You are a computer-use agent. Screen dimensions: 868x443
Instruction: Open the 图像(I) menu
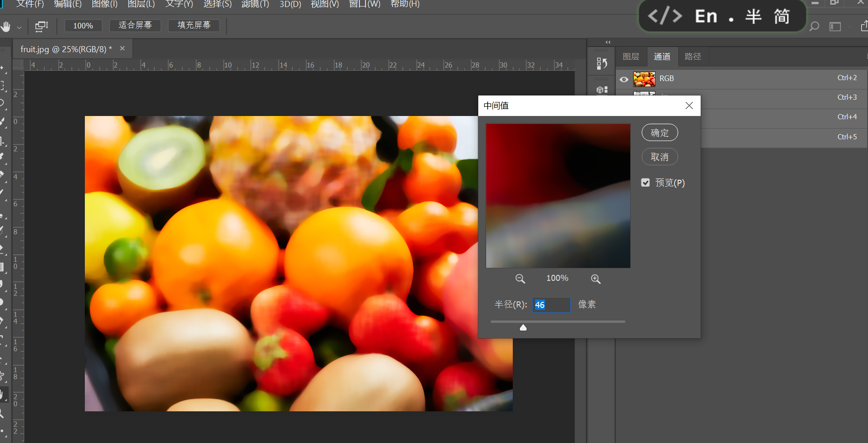click(104, 4)
